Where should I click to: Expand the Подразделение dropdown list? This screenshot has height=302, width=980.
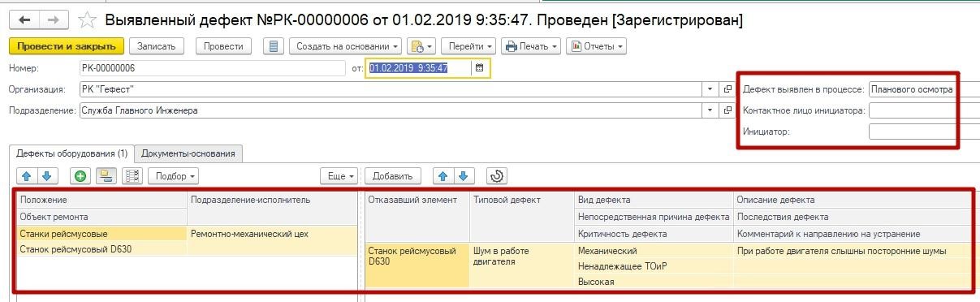[x=710, y=110]
